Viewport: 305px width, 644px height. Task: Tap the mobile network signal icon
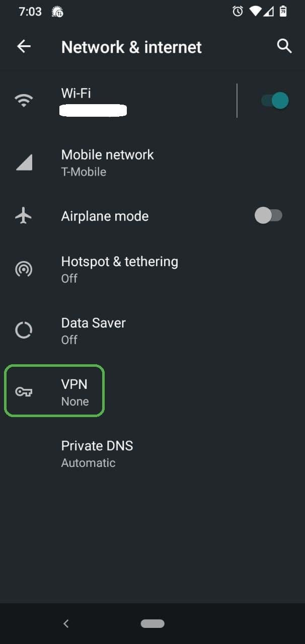(24, 163)
